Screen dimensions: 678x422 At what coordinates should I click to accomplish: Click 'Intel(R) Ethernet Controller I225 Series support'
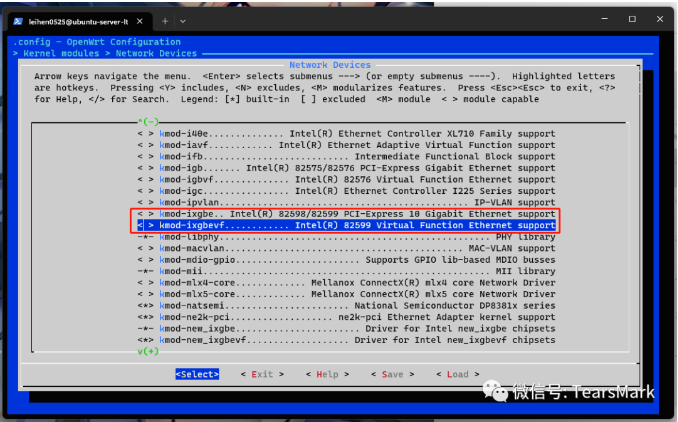tap(425, 191)
